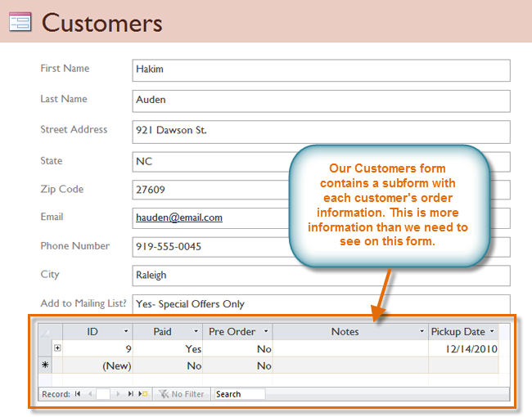Viewport: 532px width, 417px height.
Task: Click the Zip Code field 27609
Action: tap(210, 190)
